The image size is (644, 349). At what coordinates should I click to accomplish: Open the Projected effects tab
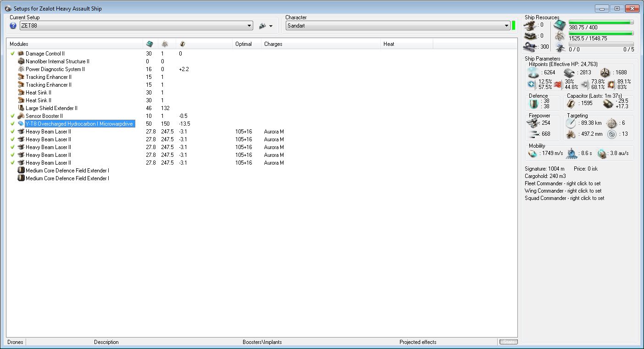point(418,342)
